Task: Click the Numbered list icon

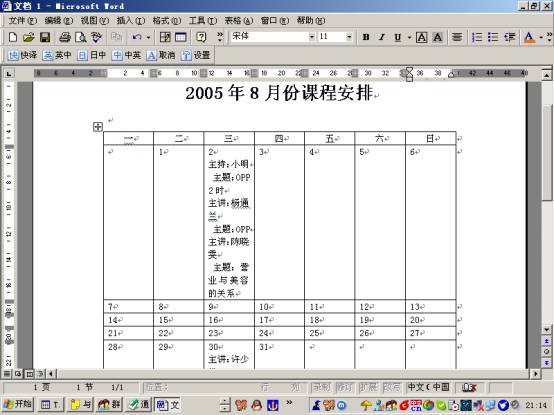Action: tap(477, 37)
